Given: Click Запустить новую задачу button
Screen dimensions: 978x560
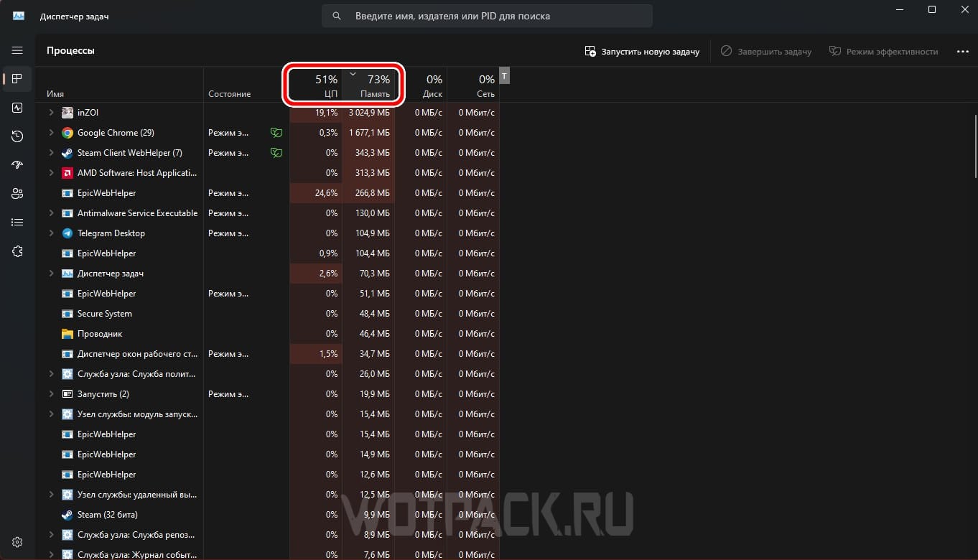Looking at the screenshot, I should [x=642, y=52].
